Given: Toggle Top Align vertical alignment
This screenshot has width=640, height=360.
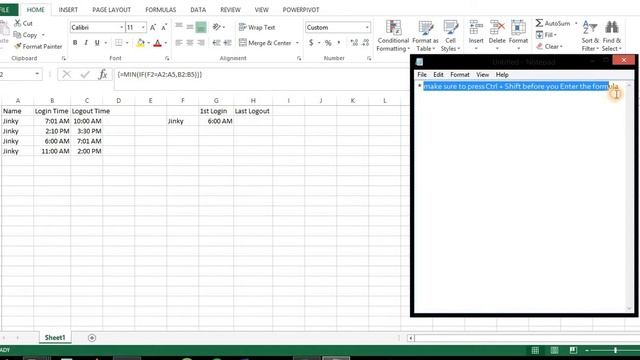Looking at the screenshot, I should coord(179,27).
